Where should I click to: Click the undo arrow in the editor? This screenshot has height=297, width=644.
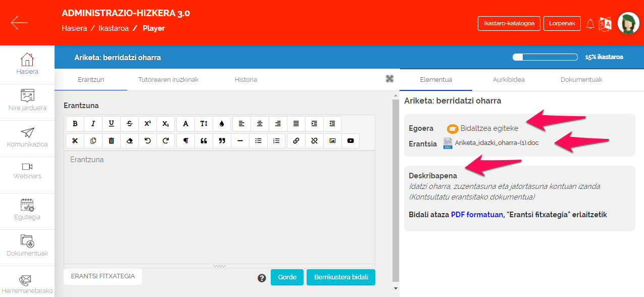[x=147, y=141]
